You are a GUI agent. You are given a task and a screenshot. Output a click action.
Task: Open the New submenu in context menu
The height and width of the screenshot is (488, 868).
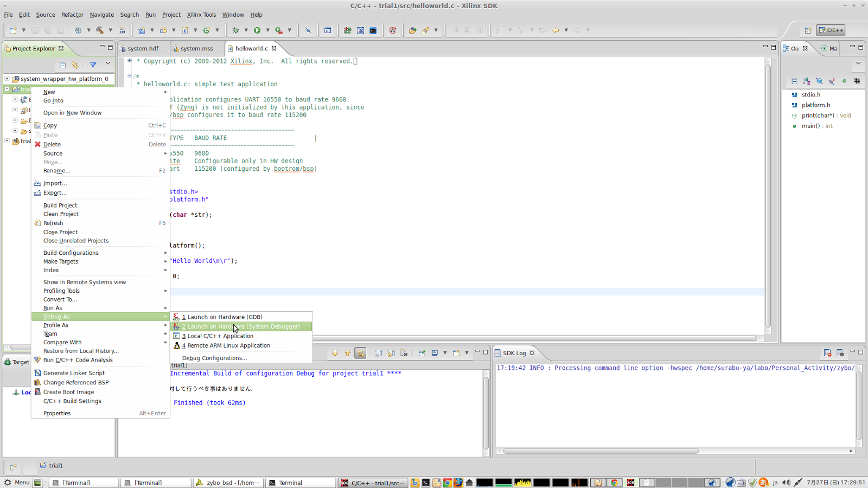(x=101, y=92)
